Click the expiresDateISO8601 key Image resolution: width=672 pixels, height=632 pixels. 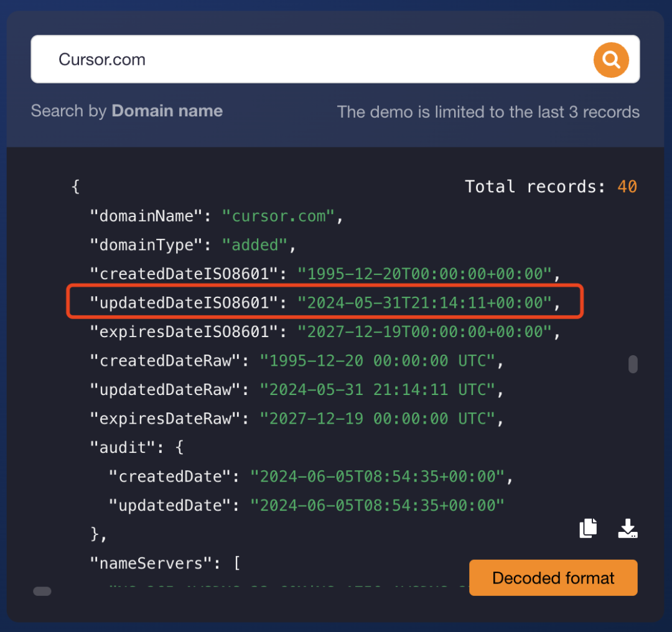click(x=184, y=332)
